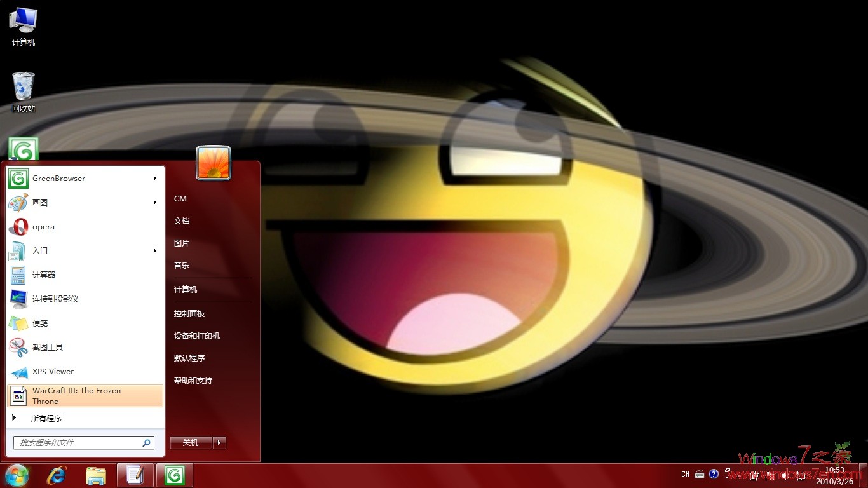Open Internet Explorer from the taskbar
Screen dimensions: 868x488
56,475
